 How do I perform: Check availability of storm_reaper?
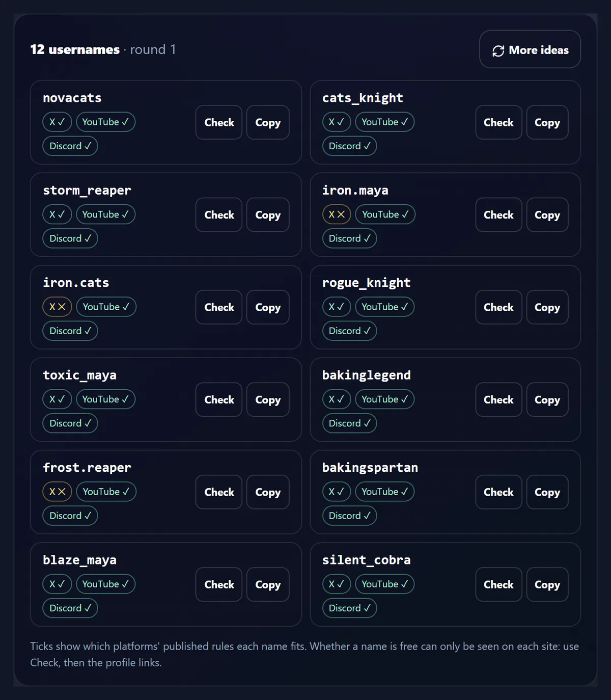(x=219, y=215)
